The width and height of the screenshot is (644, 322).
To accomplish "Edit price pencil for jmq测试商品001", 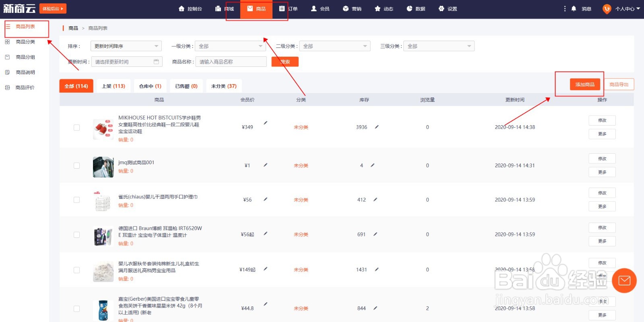I will pos(265,165).
